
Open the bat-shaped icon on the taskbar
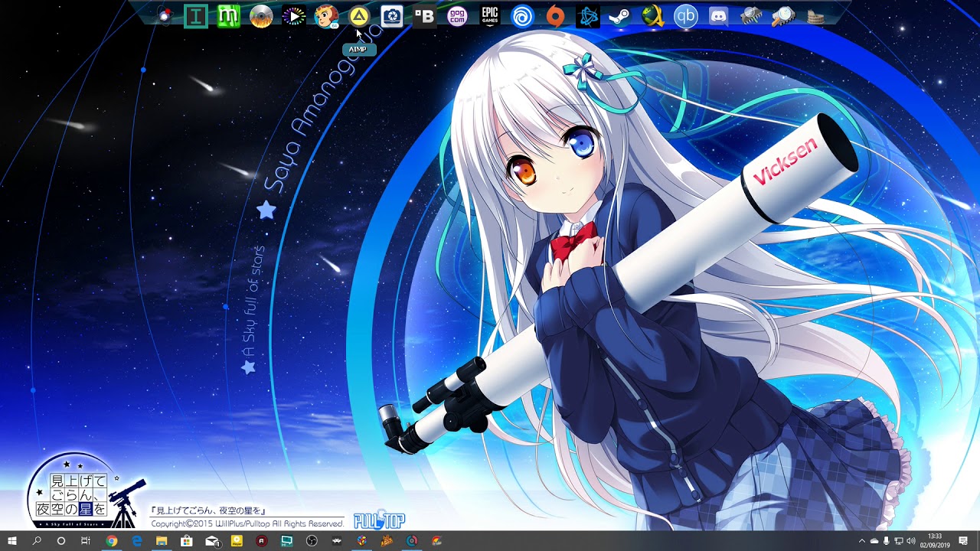coord(337,541)
